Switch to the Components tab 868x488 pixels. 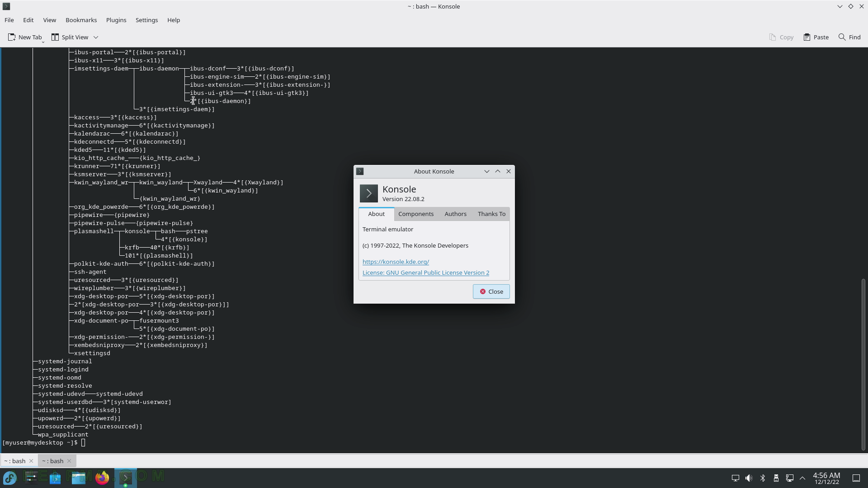(x=416, y=214)
